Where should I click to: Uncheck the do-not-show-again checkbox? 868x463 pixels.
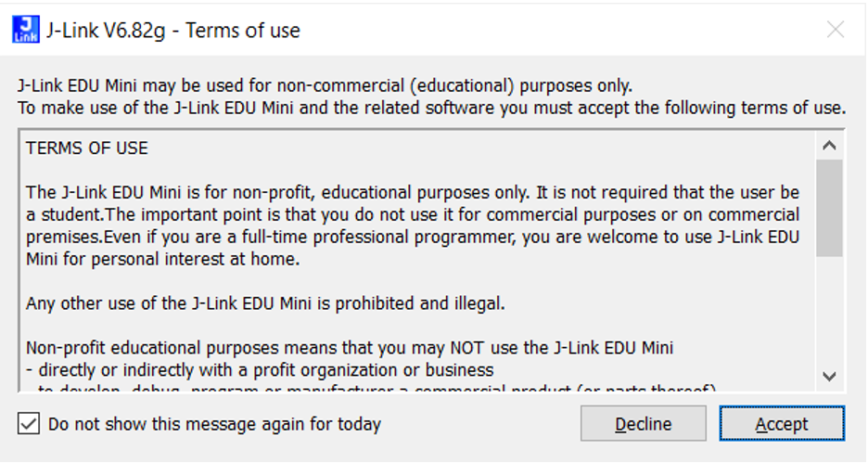[x=30, y=424]
